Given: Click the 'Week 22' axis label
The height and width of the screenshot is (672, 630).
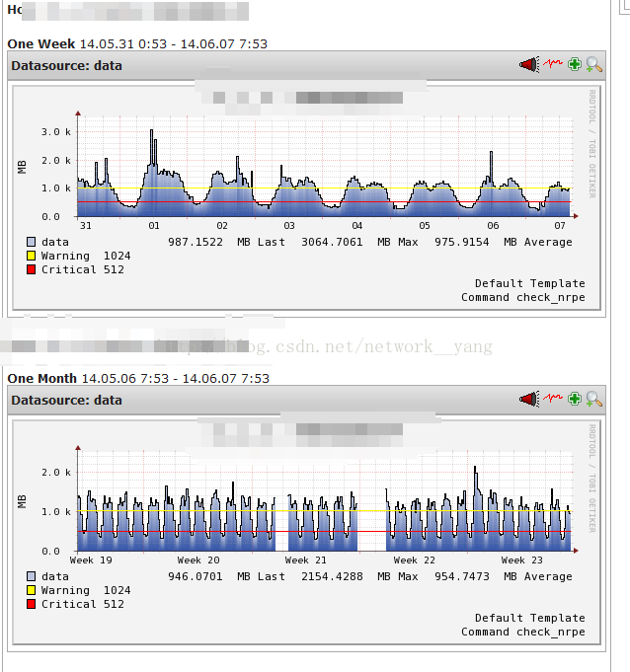Looking at the screenshot, I should tap(415, 560).
